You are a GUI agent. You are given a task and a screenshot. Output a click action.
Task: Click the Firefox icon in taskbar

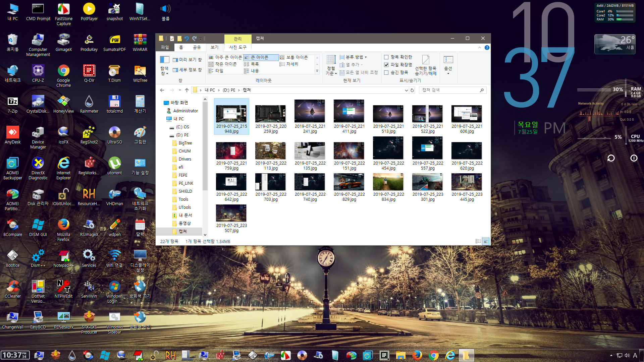(417, 355)
